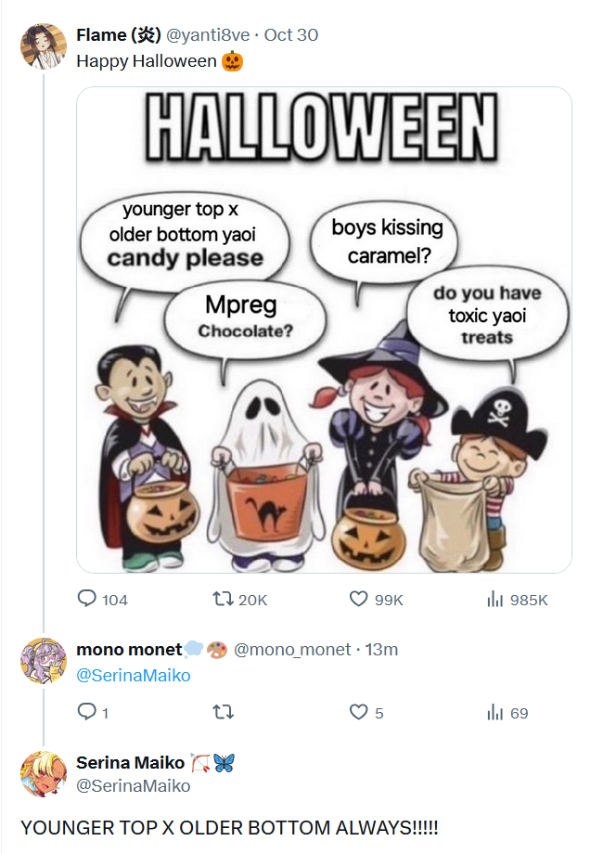Open Serina Maiko's profile avatar
This screenshot has height=854, width=616.
[44, 774]
